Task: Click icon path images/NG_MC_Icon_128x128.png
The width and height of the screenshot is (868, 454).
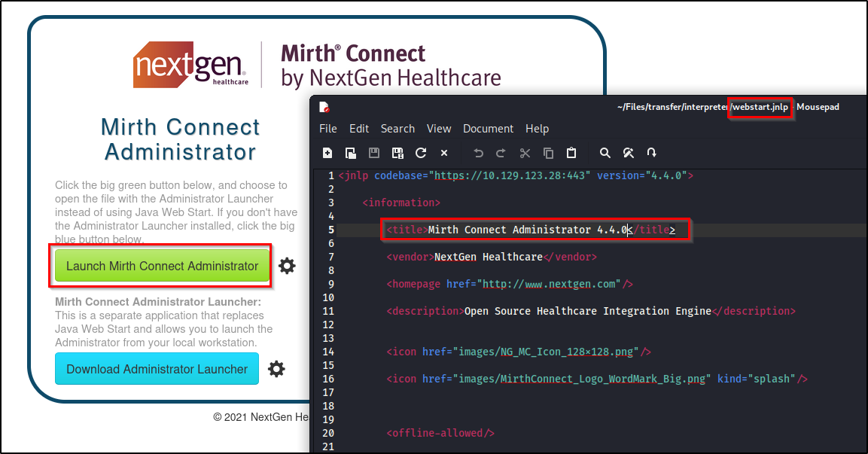Action: [546, 352]
